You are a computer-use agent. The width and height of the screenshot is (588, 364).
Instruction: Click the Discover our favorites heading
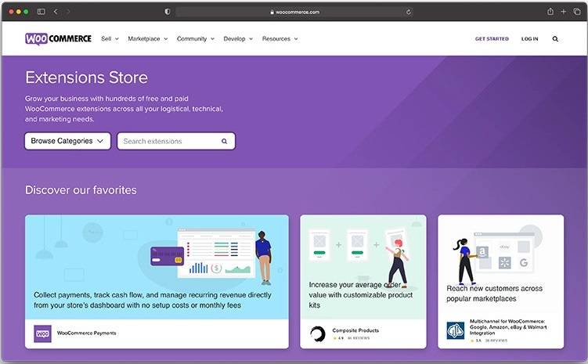81,190
